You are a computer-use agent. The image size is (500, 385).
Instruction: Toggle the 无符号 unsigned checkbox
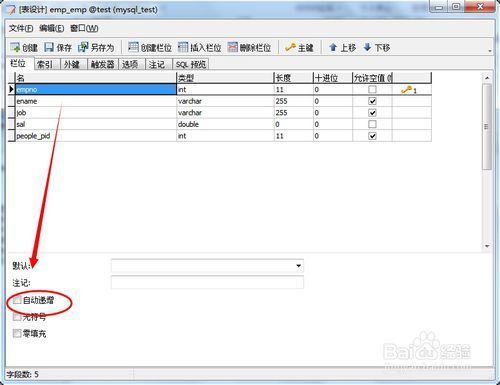coord(17,317)
